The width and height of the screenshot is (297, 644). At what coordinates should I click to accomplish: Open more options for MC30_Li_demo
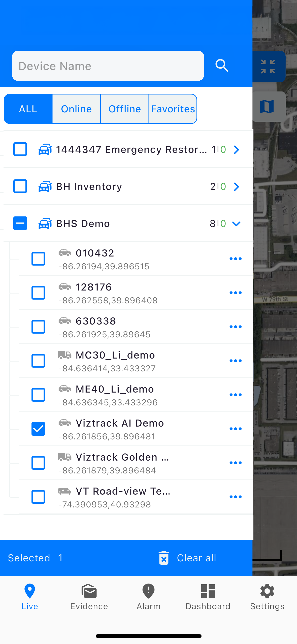[x=235, y=361]
